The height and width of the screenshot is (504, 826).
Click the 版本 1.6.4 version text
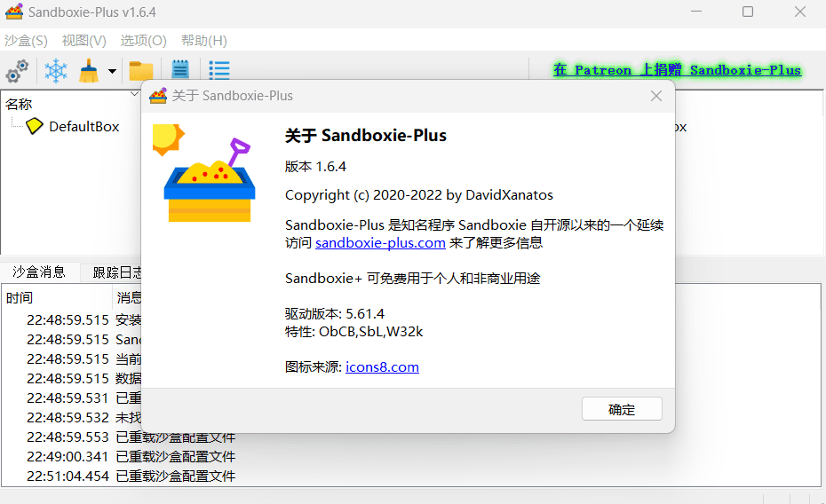point(315,167)
